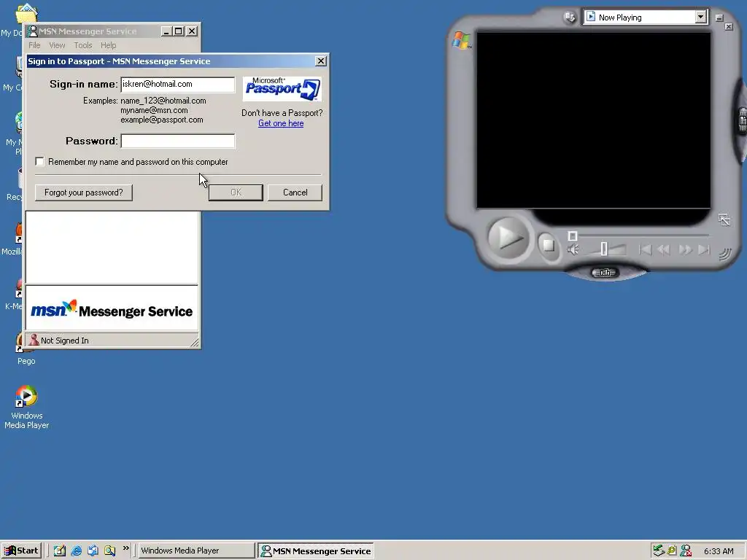Click the search folder quick launch icon
The width and height of the screenshot is (747, 560).
click(109, 551)
